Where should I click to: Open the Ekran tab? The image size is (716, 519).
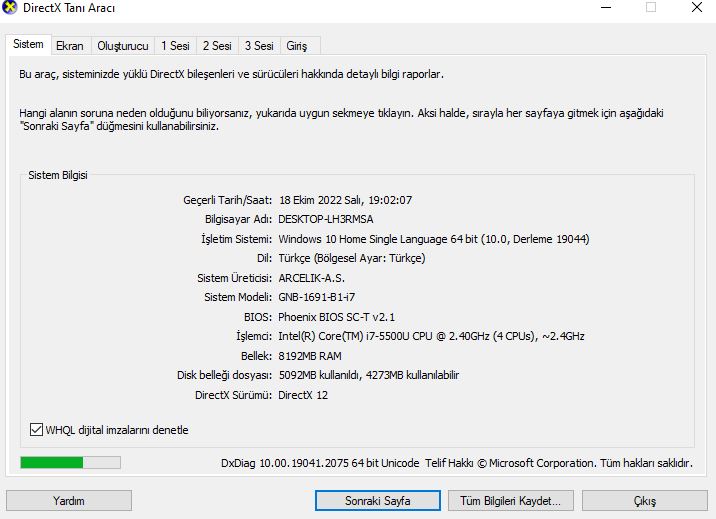pos(70,46)
